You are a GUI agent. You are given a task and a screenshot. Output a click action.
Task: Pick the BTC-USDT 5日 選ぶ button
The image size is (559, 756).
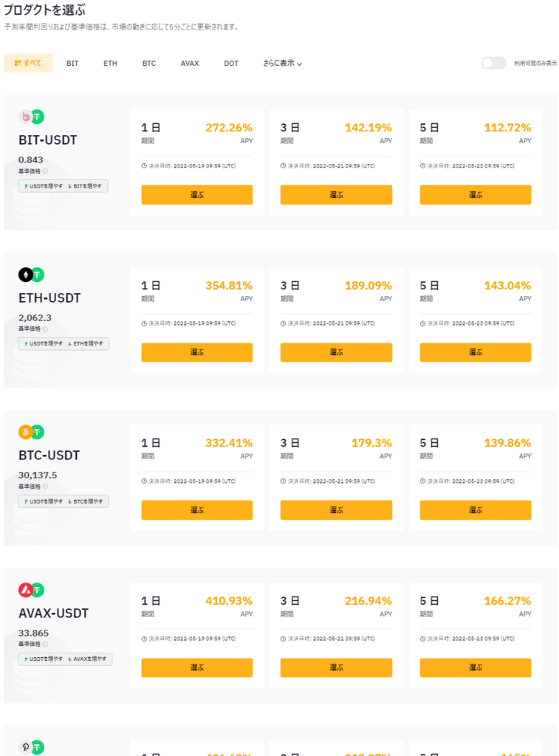[476, 510]
